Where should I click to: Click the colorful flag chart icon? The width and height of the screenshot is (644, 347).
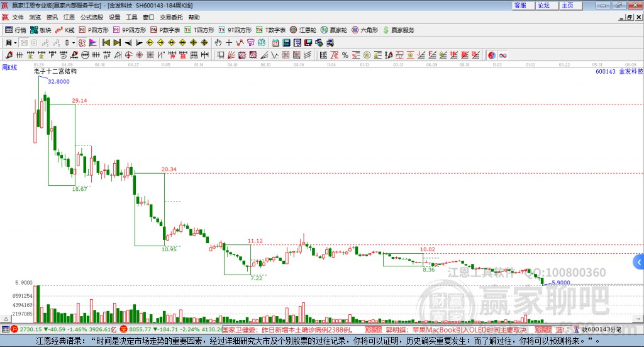tap(93, 43)
